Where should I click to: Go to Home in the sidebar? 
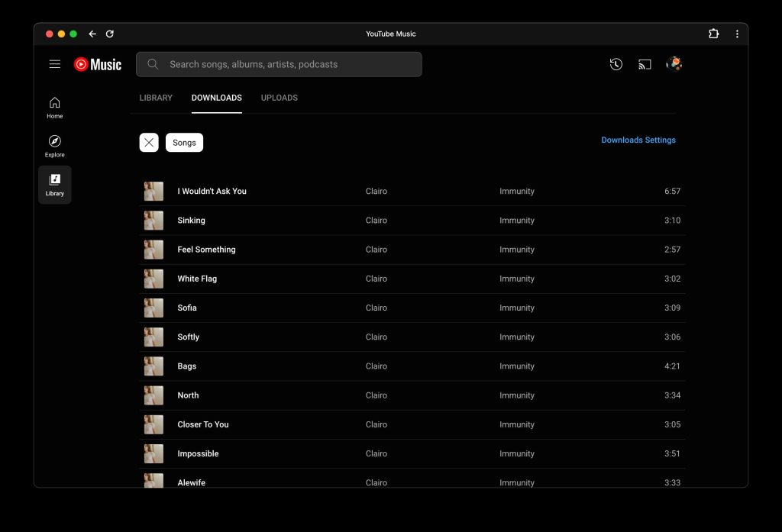55,108
